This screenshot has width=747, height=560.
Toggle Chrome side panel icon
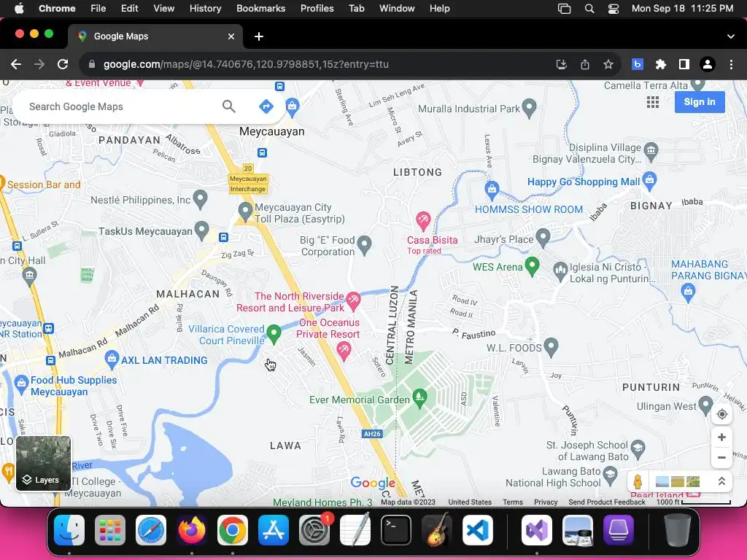(684, 64)
